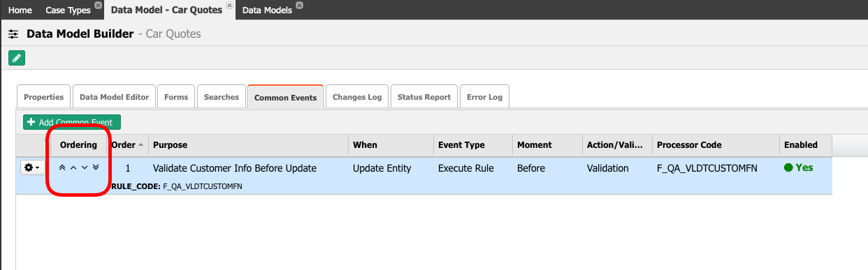Move event to top with double-up arrow
868x270 pixels.
pos(62,168)
